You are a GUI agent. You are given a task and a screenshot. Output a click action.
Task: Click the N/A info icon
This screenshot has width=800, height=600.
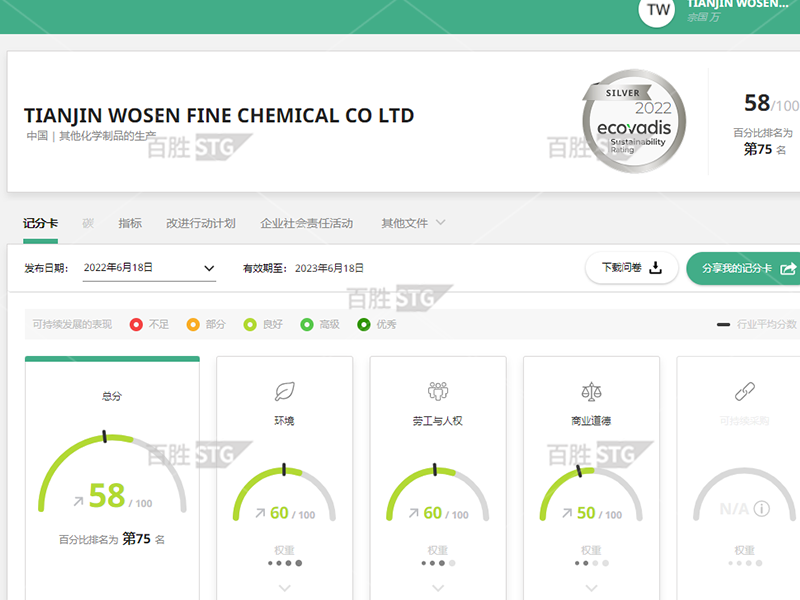click(762, 509)
